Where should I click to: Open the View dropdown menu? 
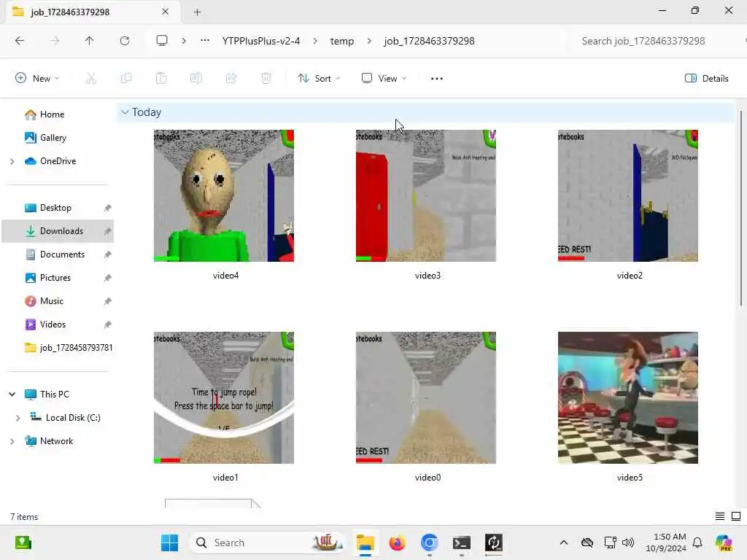pyautogui.click(x=384, y=79)
